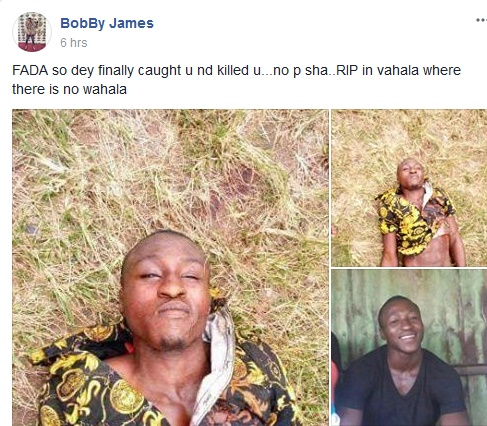View the top-right photo of the post
487x426 pixels.
coord(409,188)
